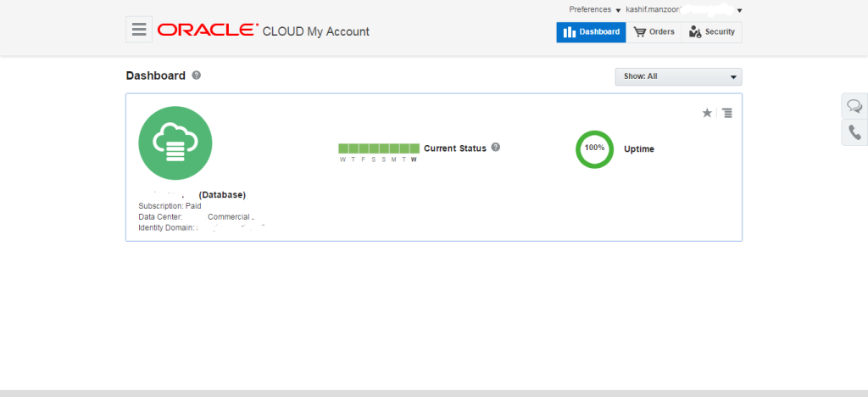Image resolution: width=868 pixels, height=397 pixels.
Task: Click the Current Status label
Action: (x=455, y=148)
